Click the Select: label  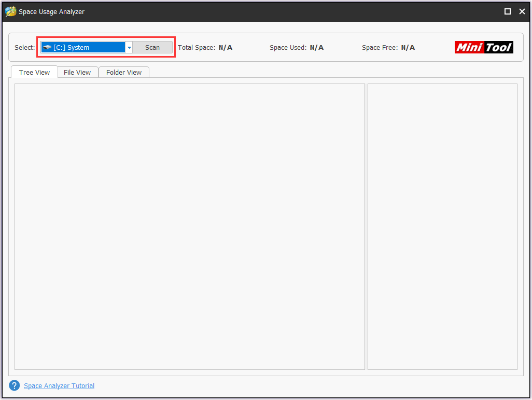point(25,48)
